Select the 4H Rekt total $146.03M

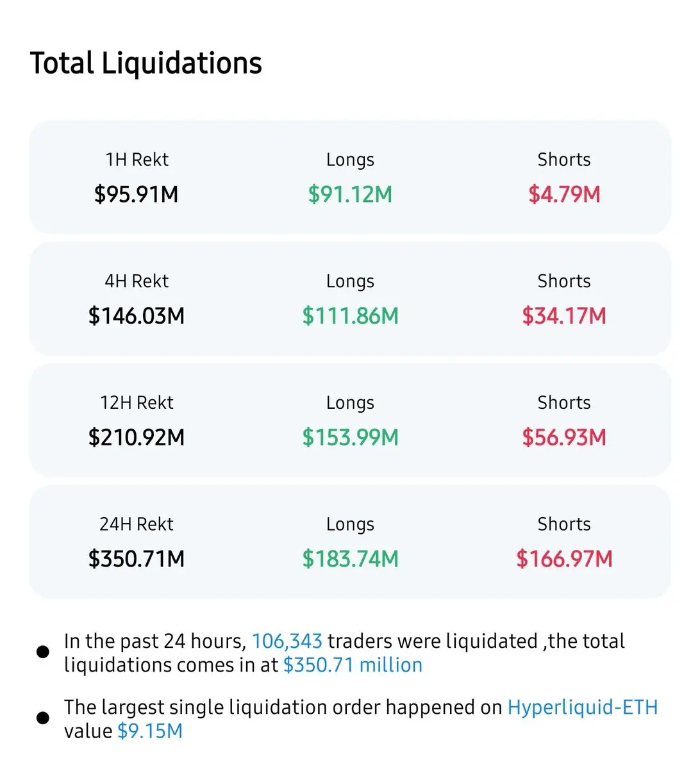[x=137, y=316]
